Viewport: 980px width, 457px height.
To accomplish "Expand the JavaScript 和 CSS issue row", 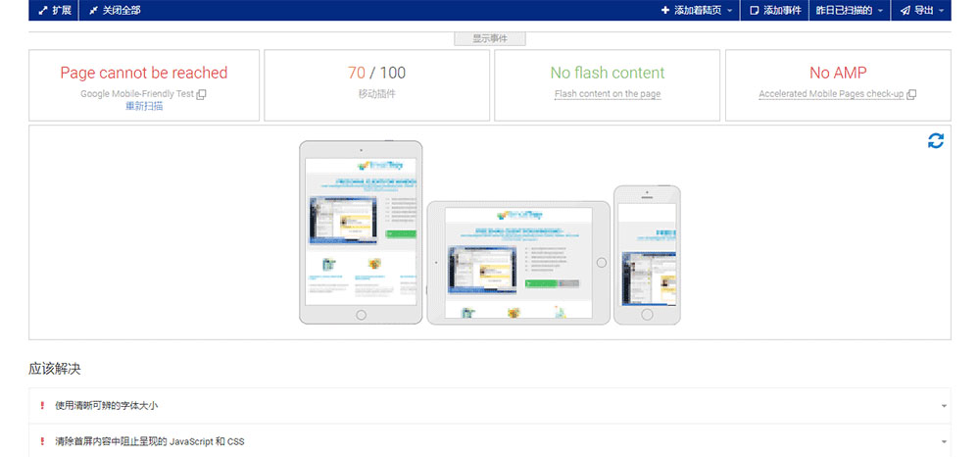I will point(490,441).
